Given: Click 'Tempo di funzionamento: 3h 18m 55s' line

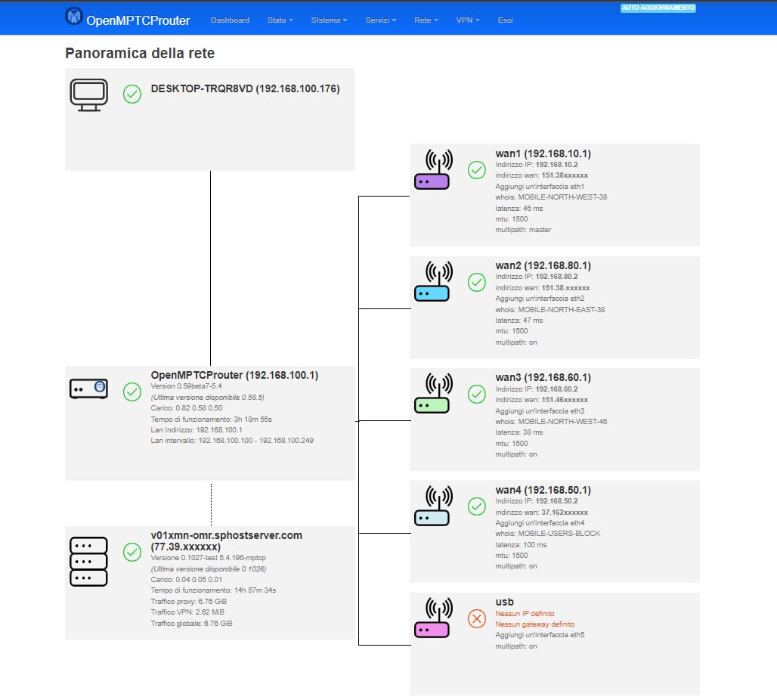Looking at the screenshot, I should pos(211,420).
